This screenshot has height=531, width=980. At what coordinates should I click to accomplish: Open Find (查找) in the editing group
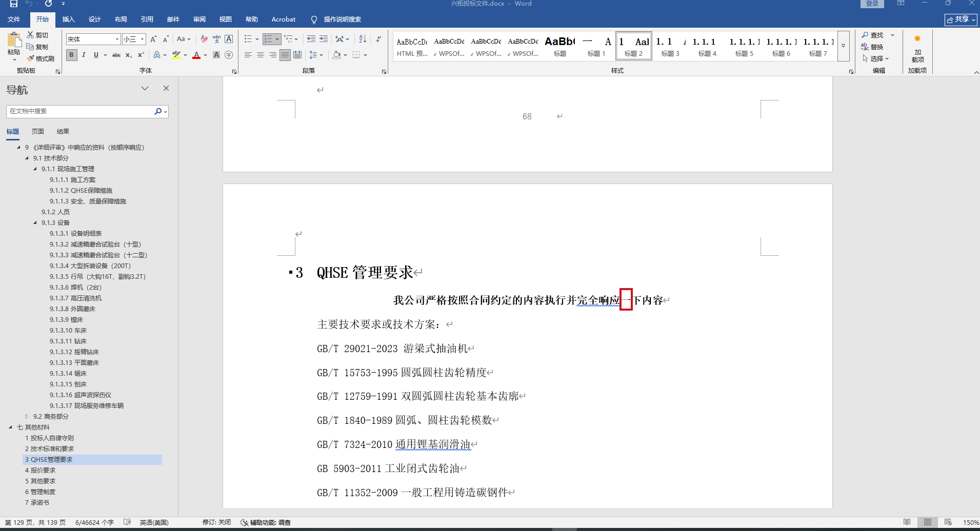[x=872, y=35]
